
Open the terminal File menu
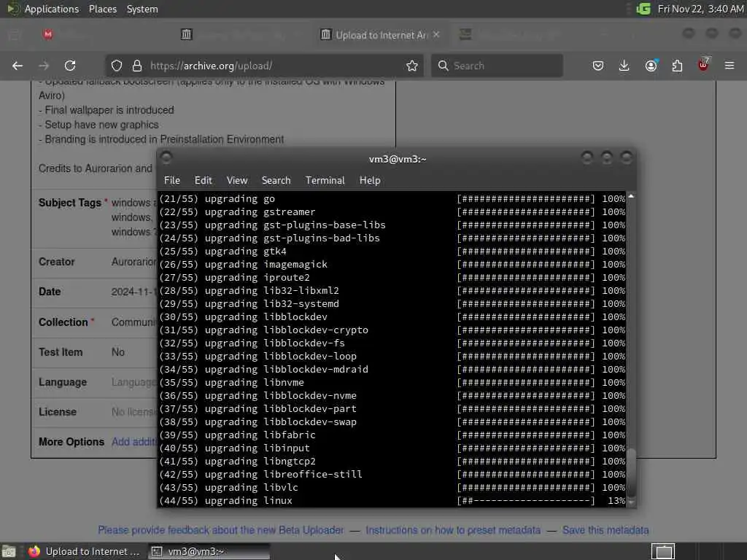click(172, 181)
